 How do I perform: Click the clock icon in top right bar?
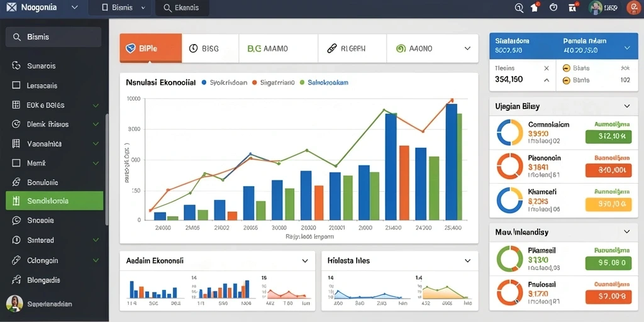[553, 8]
